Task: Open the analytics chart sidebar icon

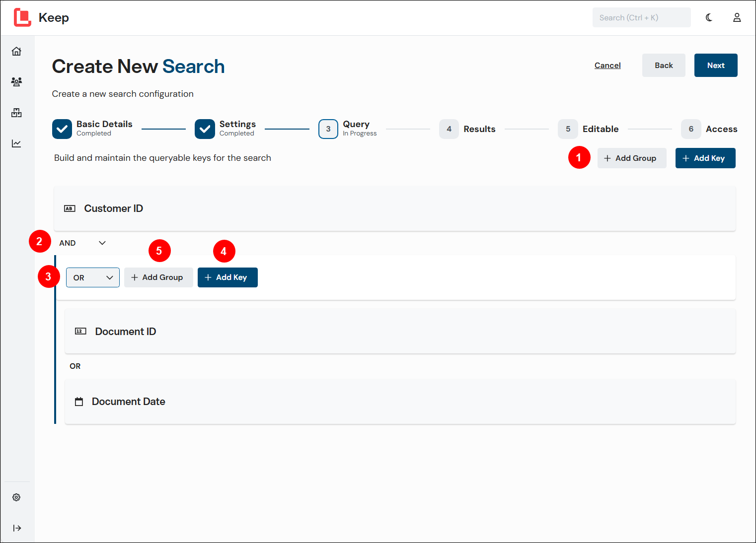Action: click(16, 143)
